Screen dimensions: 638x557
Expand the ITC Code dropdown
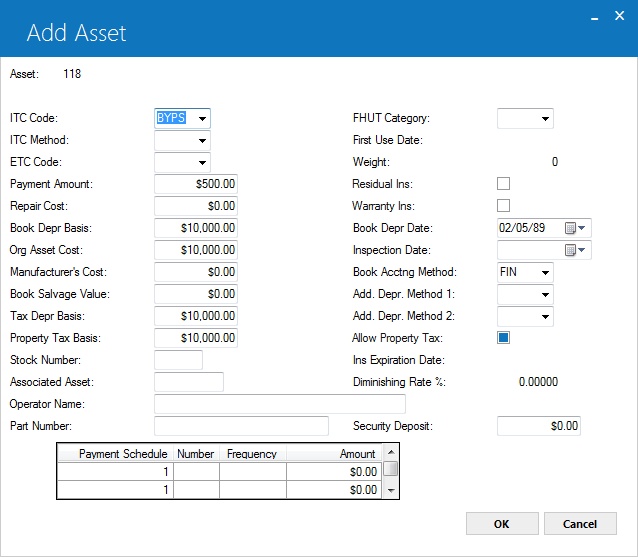[202, 119]
